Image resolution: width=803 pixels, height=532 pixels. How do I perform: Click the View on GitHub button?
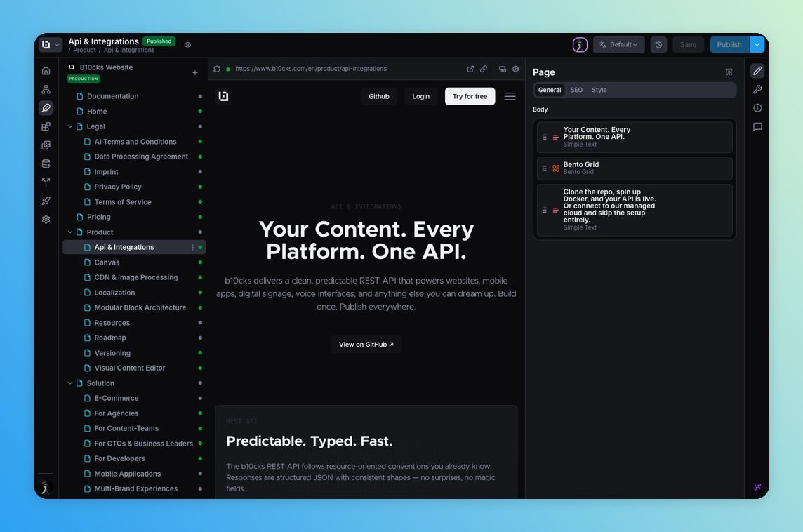[x=366, y=345]
